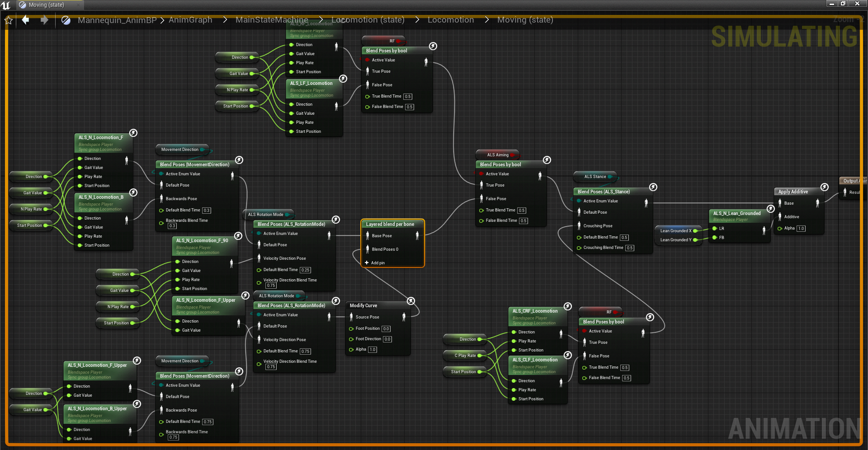Expand the arrow after Mannequin_AnimBP breadcrumb
This screenshot has height=450, width=868.
(x=162, y=20)
